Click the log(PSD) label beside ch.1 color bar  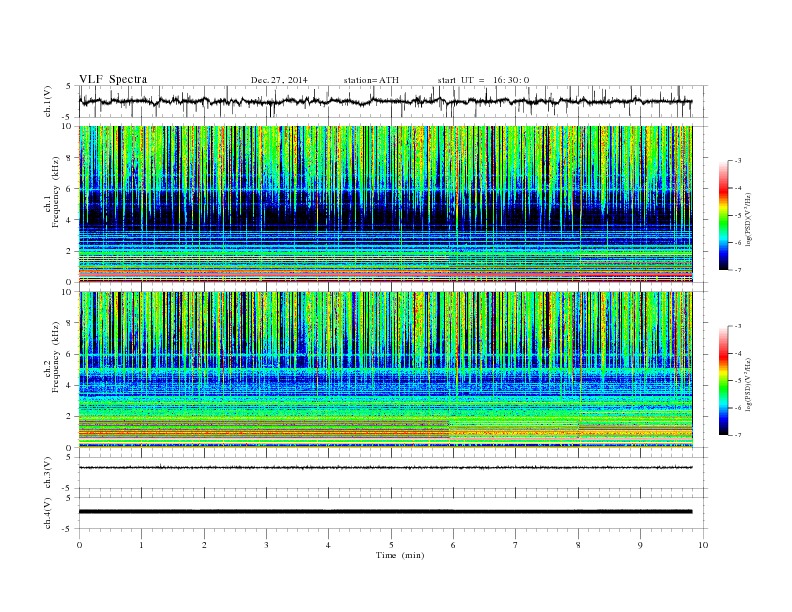click(x=750, y=220)
